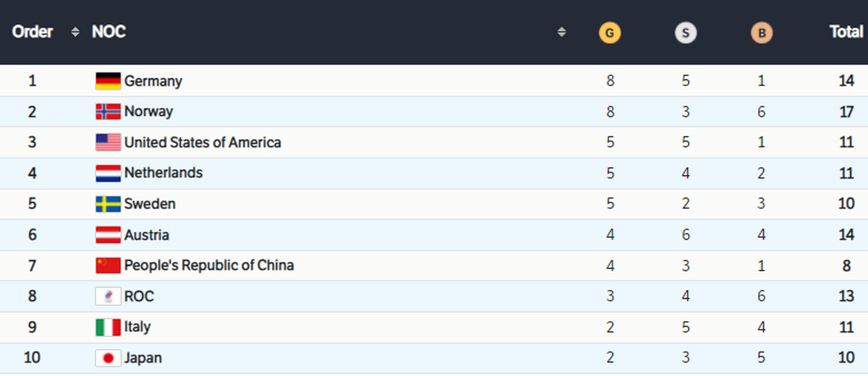The width and height of the screenshot is (868, 376).
Task: Click the Order column header
Action: 33,33
